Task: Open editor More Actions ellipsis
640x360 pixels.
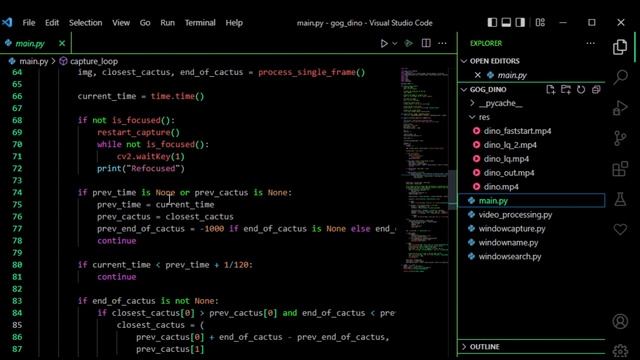Action: click(x=442, y=43)
